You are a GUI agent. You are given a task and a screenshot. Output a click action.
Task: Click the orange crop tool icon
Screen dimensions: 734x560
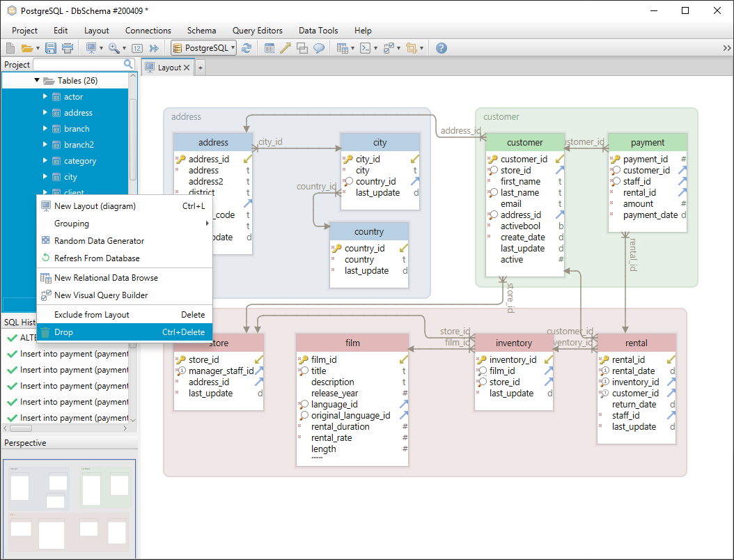tap(411, 48)
